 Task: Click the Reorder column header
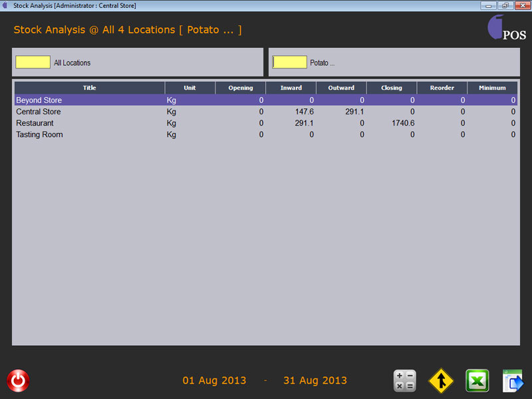442,88
